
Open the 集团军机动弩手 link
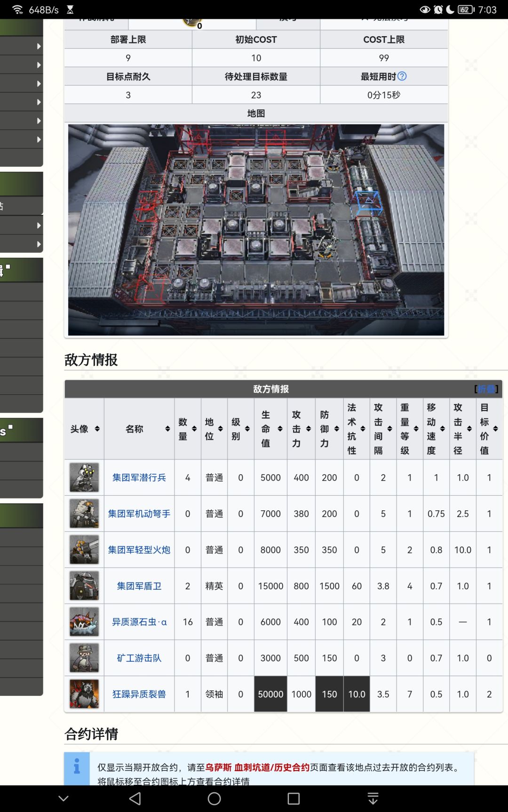point(139,514)
